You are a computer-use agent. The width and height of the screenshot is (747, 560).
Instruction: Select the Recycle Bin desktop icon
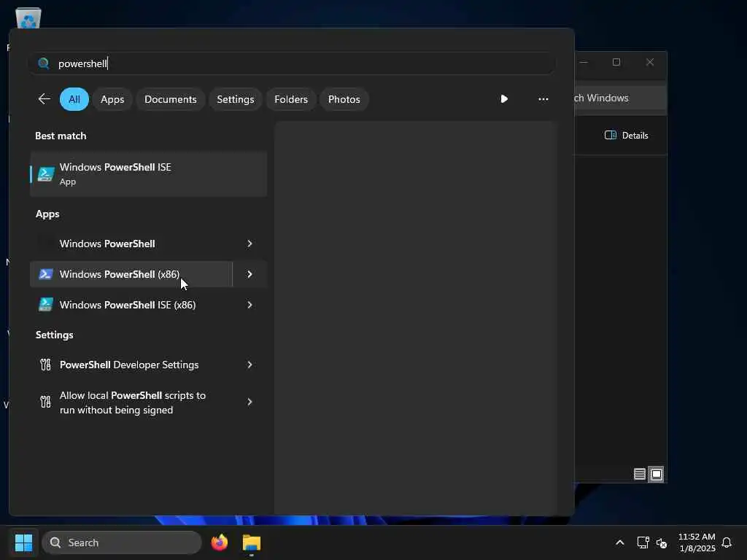(28, 19)
